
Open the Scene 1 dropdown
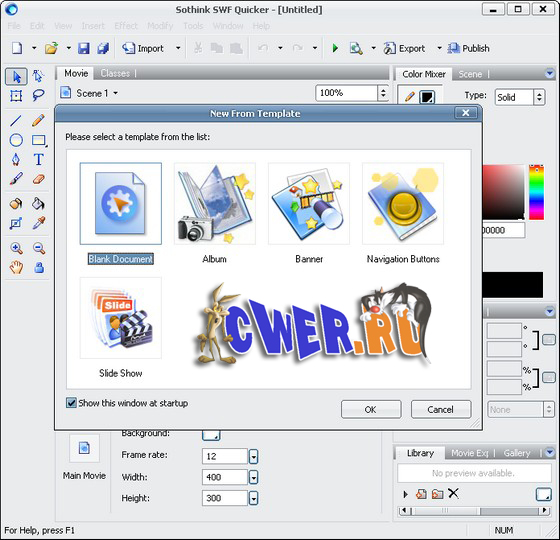tap(116, 93)
